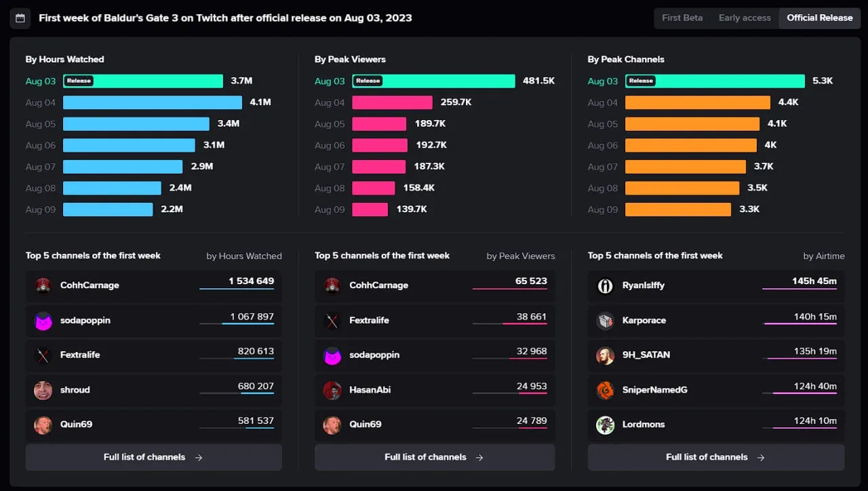Open full channel list under Hours Watched
The image size is (868, 491).
pyautogui.click(x=154, y=457)
